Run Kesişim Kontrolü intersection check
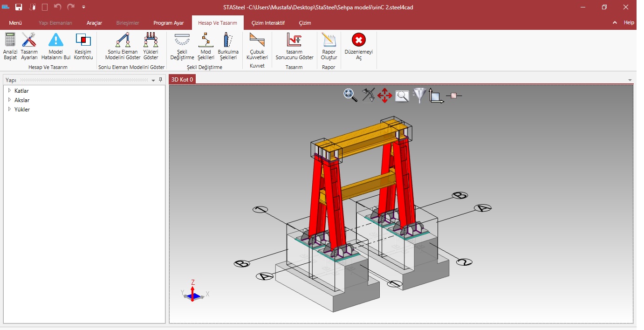 pos(83,46)
